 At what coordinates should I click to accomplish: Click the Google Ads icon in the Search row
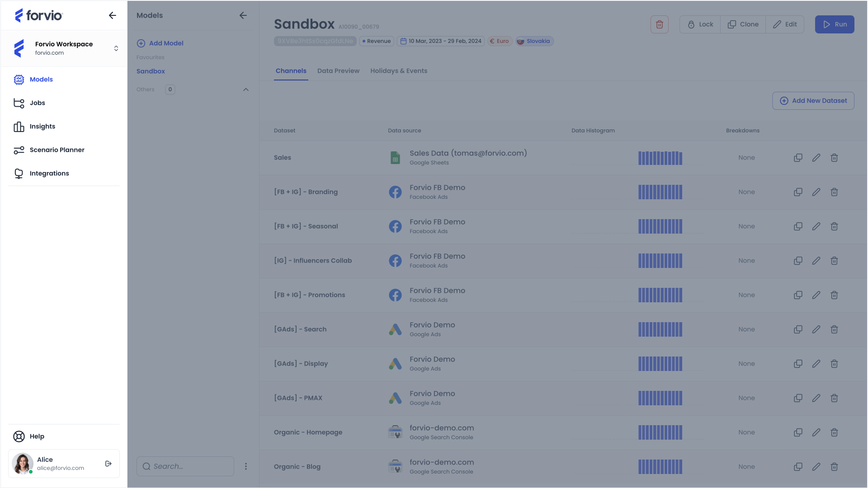tap(395, 329)
